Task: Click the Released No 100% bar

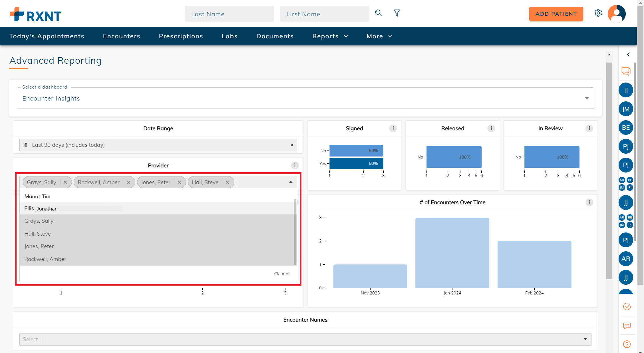Action: (x=454, y=157)
